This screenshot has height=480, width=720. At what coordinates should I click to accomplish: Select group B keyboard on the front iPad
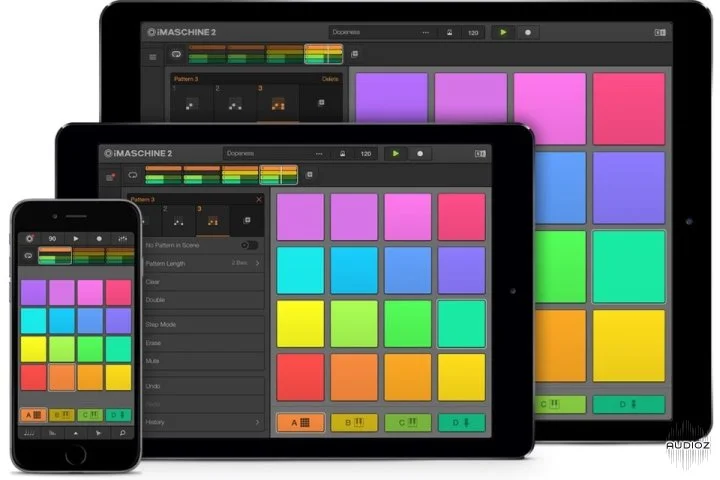pyautogui.click(x=354, y=423)
